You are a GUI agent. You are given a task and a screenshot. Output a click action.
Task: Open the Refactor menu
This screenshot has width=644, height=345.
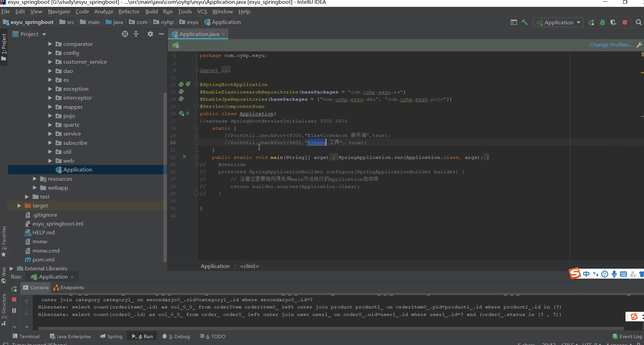(x=129, y=12)
